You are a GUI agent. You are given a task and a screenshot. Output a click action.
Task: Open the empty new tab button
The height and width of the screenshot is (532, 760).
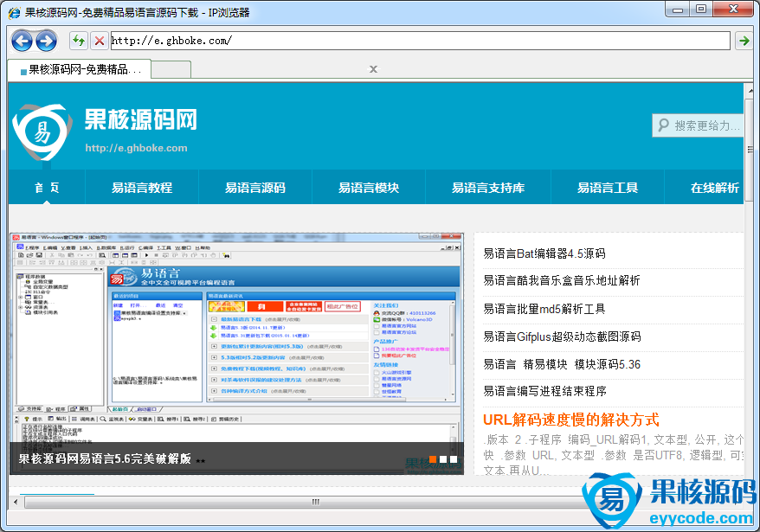pyautogui.click(x=171, y=70)
